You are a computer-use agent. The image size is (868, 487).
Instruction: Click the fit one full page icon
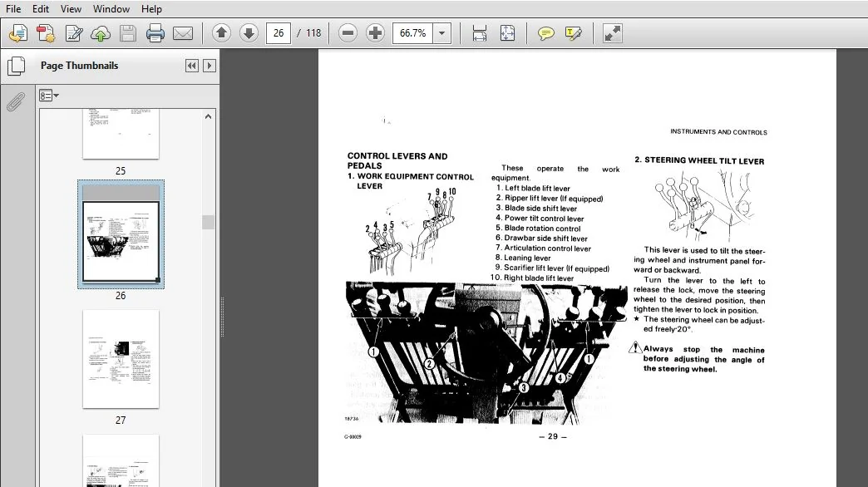pos(507,33)
